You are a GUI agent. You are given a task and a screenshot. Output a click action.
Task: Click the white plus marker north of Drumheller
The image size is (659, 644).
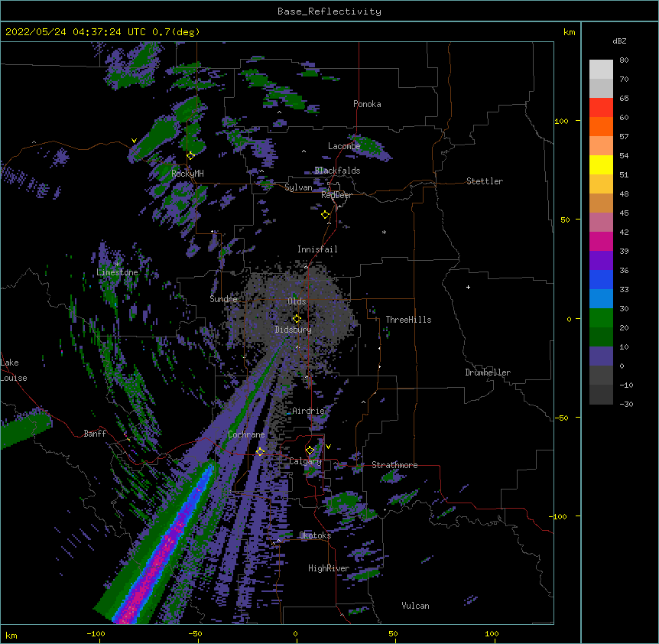pos(468,287)
